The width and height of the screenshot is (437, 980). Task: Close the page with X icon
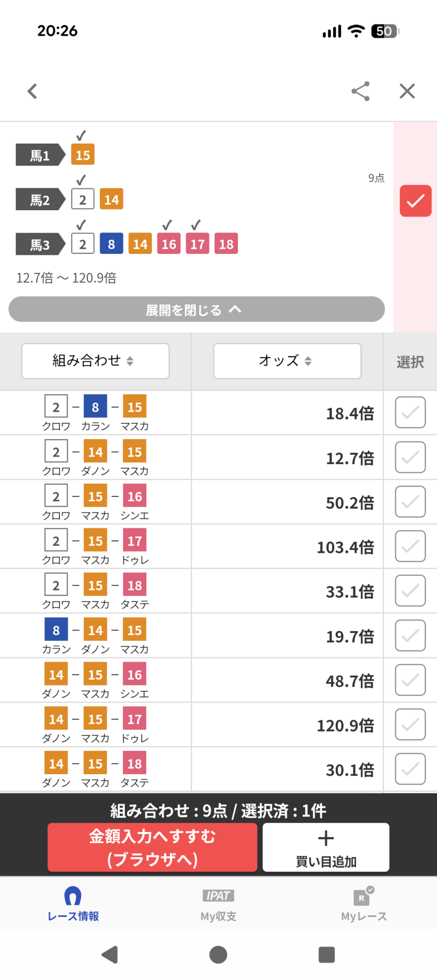click(x=407, y=91)
